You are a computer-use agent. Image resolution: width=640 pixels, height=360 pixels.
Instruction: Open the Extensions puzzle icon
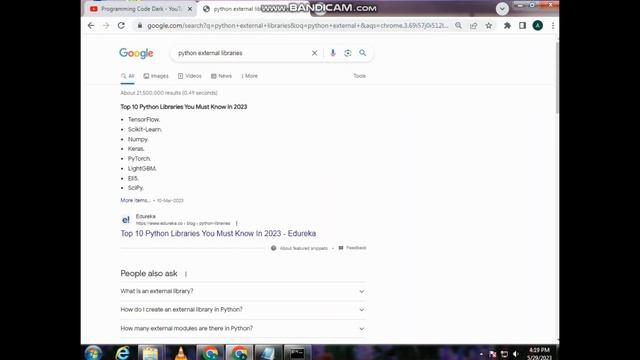(507, 25)
